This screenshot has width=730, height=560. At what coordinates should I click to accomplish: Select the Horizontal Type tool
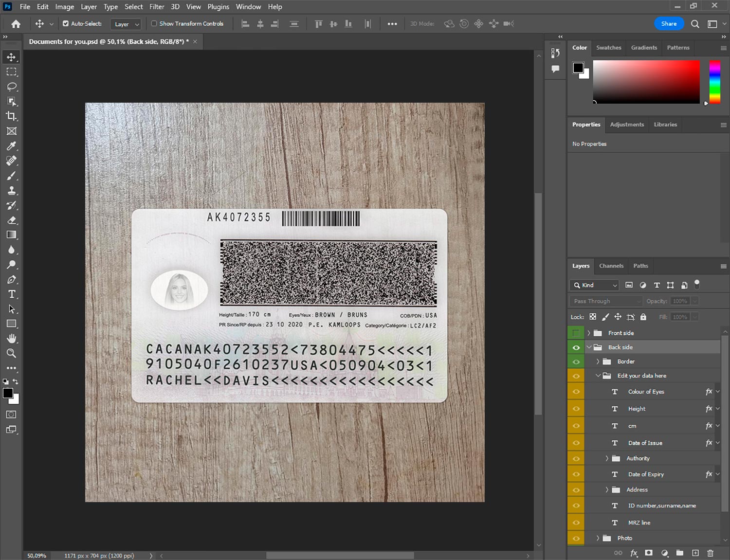(11, 294)
